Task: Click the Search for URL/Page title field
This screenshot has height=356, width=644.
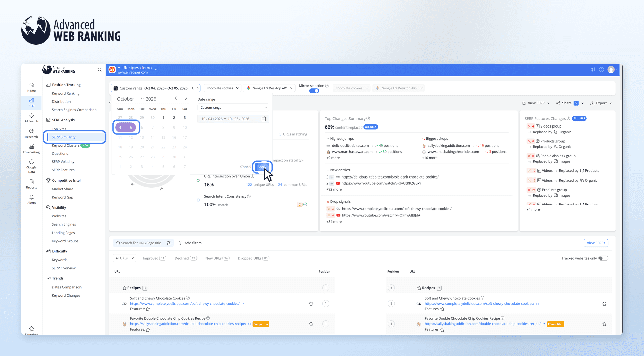Action: pyautogui.click(x=141, y=243)
